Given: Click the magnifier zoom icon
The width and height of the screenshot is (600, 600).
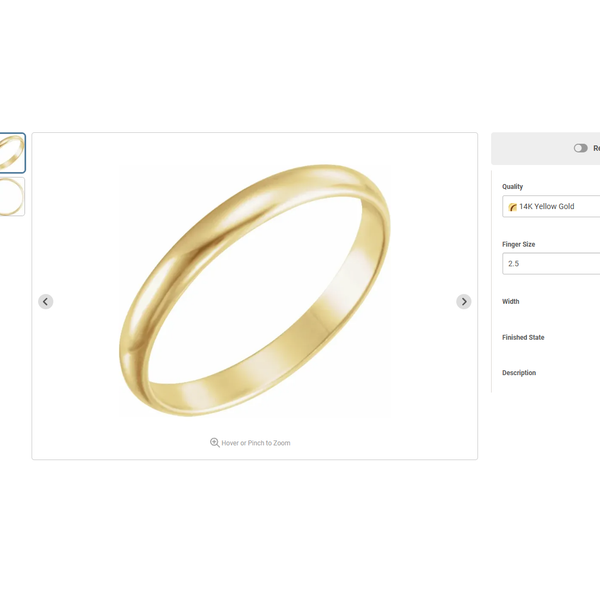Looking at the screenshot, I should tap(215, 443).
